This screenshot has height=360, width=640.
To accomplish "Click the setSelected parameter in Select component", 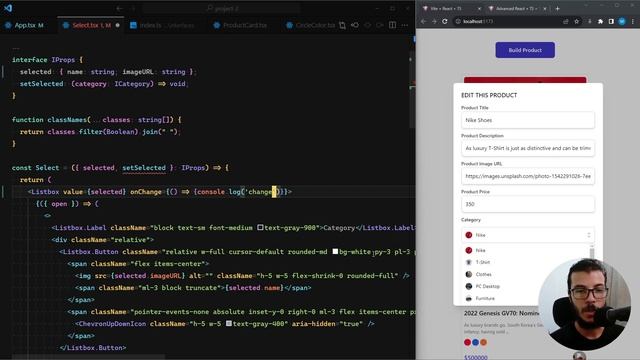I will pos(144,168).
